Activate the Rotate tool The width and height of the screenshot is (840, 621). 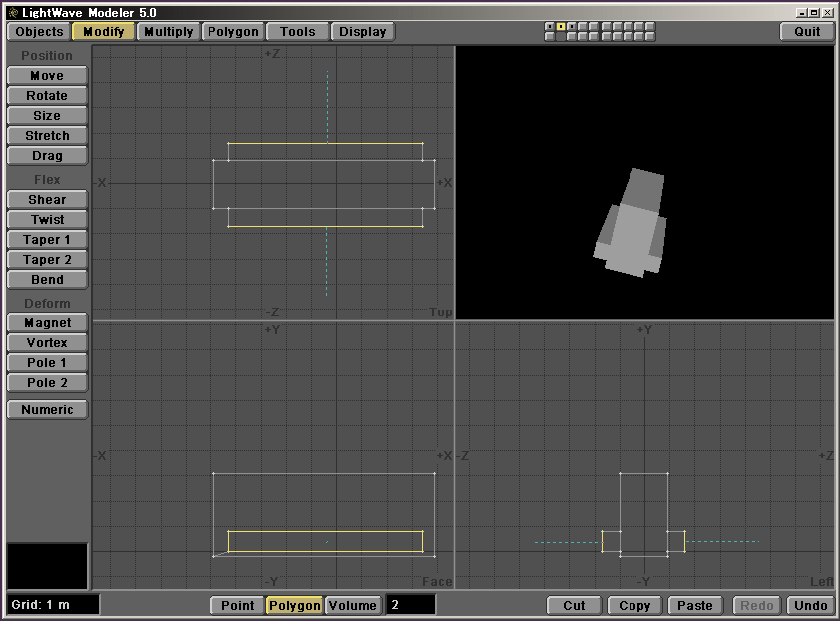coord(47,96)
